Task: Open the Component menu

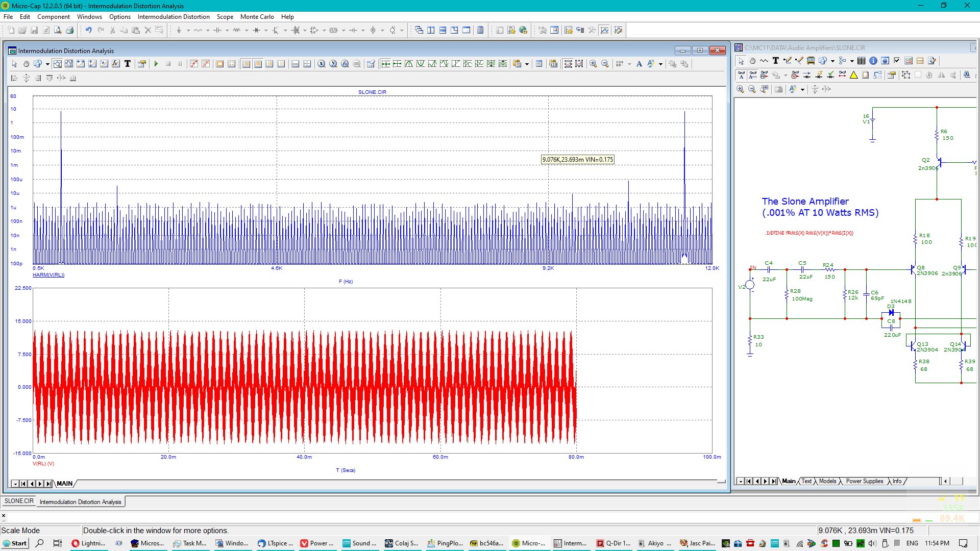Action: coord(54,17)
